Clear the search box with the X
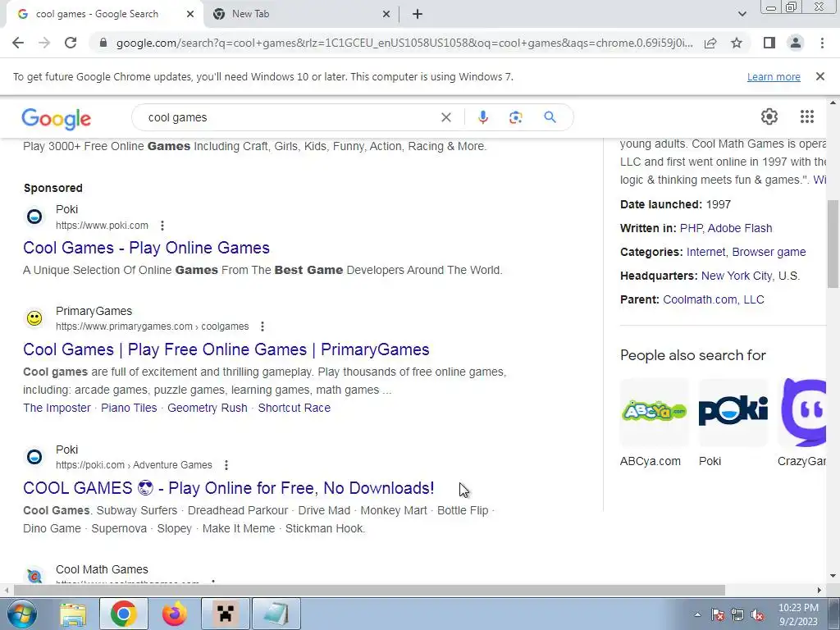 click(x=445, y=117)
